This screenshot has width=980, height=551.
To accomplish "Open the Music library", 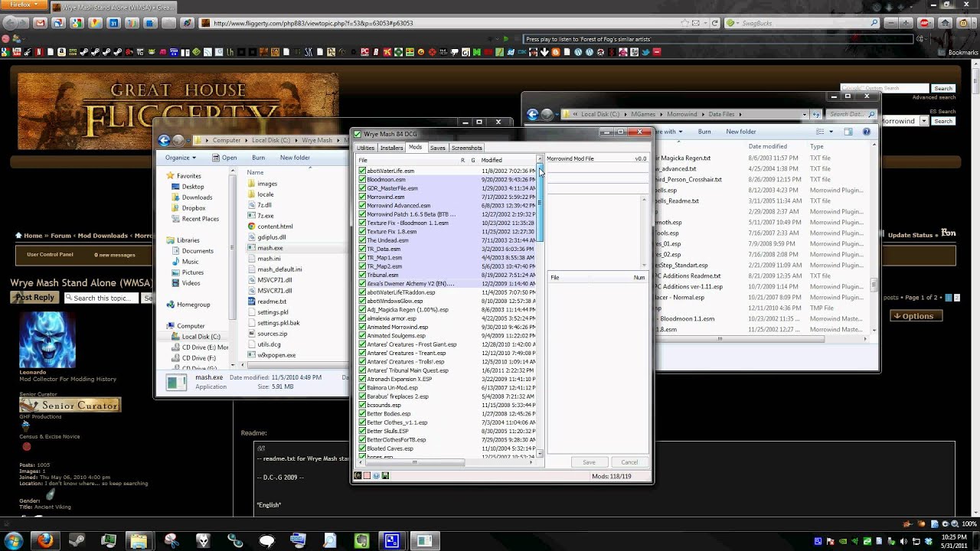I will tap(190, 262).
